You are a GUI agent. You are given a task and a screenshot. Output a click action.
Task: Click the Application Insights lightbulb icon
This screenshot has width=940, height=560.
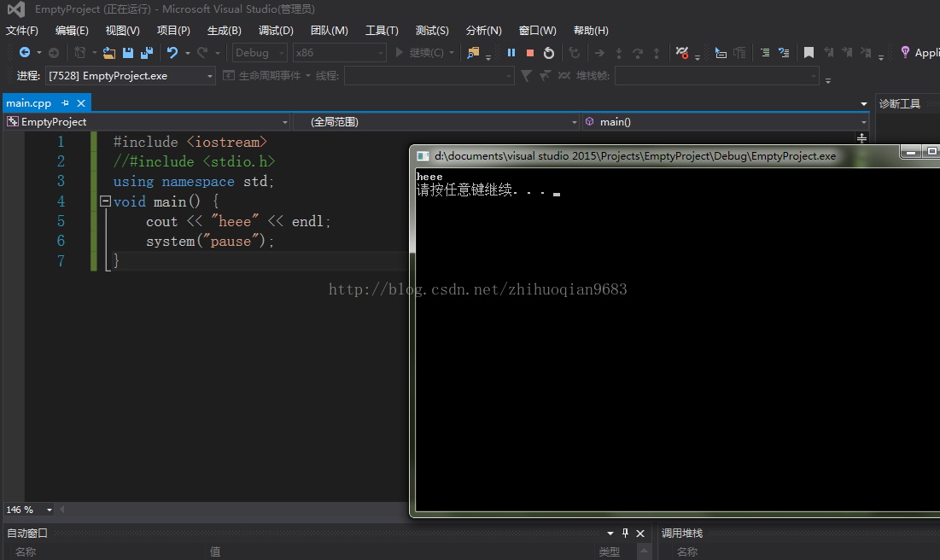click(905, 53)
